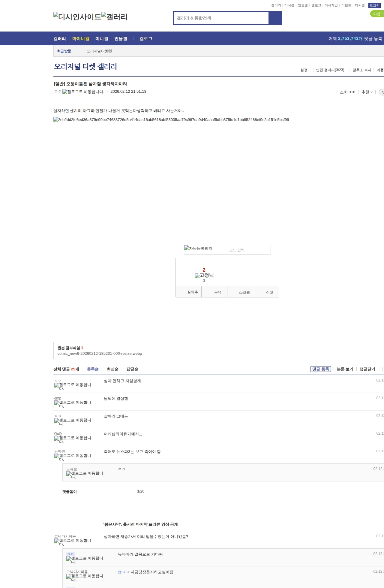Click the post timestamp 2026.02.12 21:51:13
384x588 pixels.
(x=128, y=92)
